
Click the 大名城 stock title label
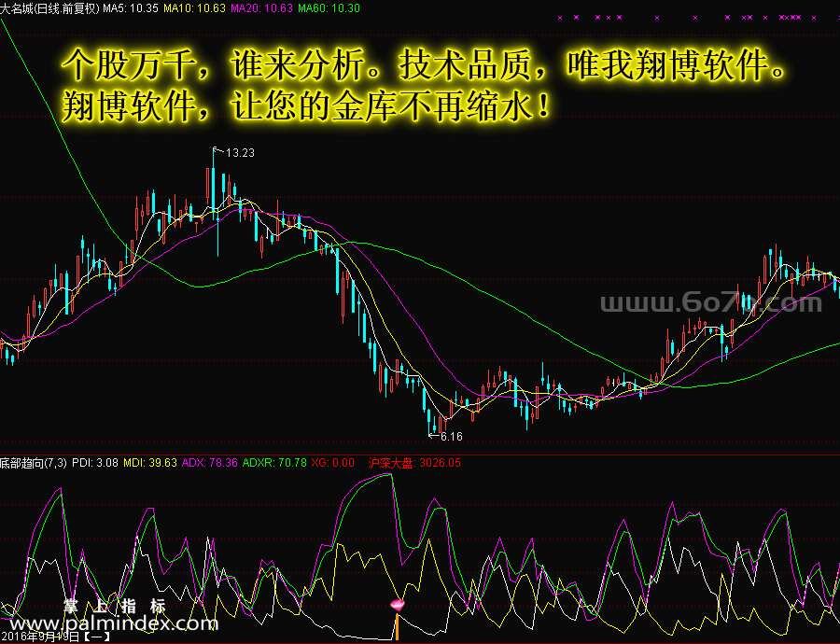(49, 8)
